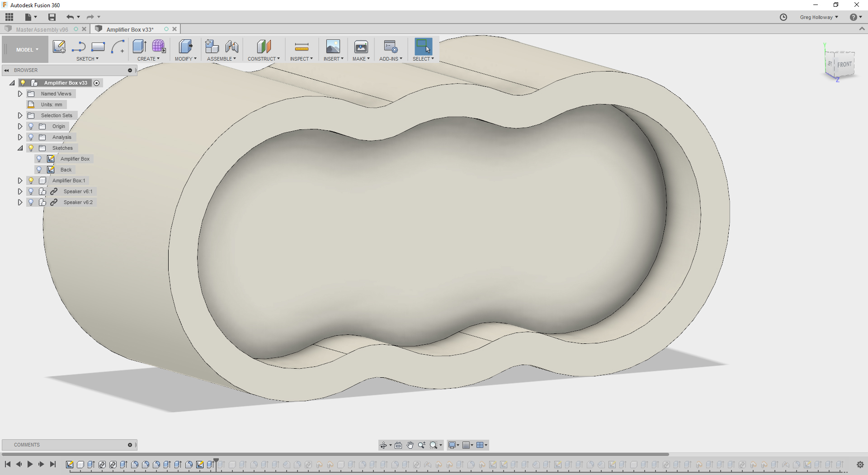Image resolution: width=868 pixels, height=475 pixels.
Task: Activate the Pan tool in navigation bar
Action: coord(410,445)
